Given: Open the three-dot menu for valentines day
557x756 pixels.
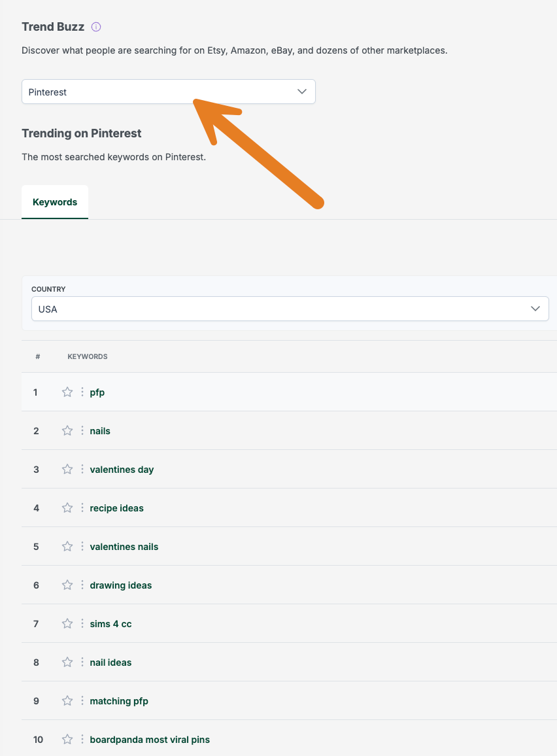Looking at the screenshot, I should tap(82, 469).
